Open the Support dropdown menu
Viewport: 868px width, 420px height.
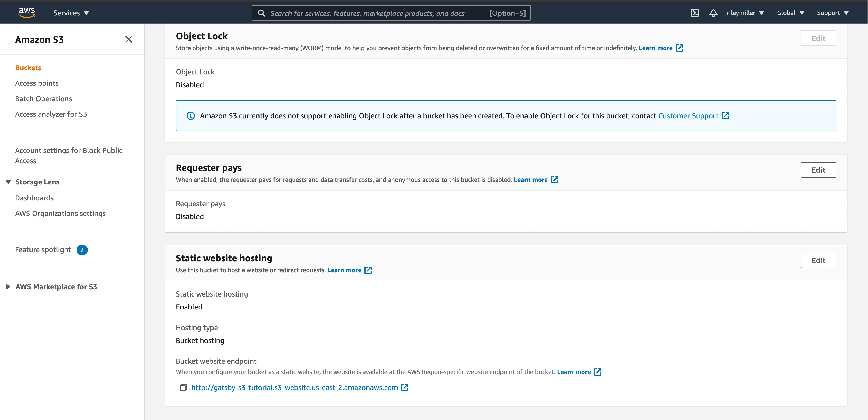coord(832,13)
